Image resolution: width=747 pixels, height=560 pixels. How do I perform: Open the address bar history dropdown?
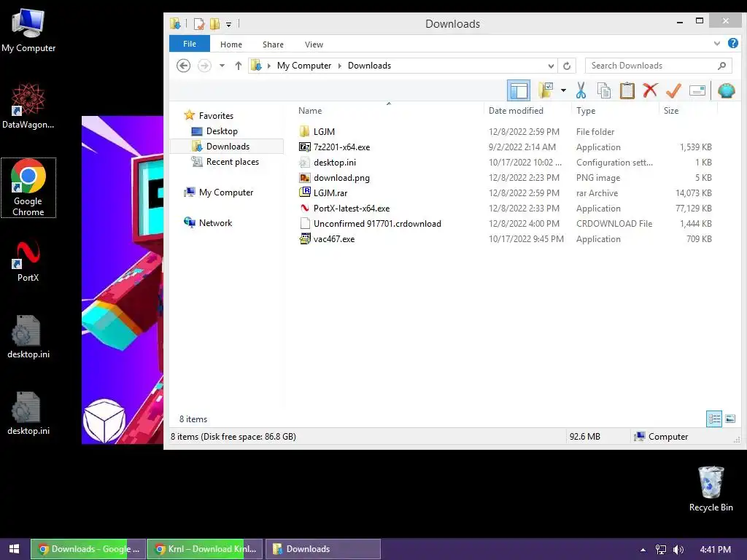[x=551, y=66]
